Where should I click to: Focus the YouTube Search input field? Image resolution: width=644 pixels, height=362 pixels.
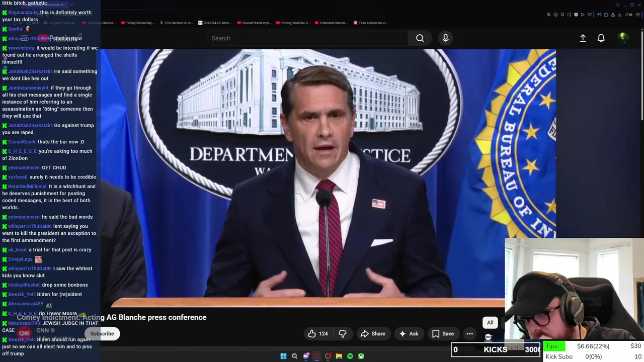(x=307, y=38)
